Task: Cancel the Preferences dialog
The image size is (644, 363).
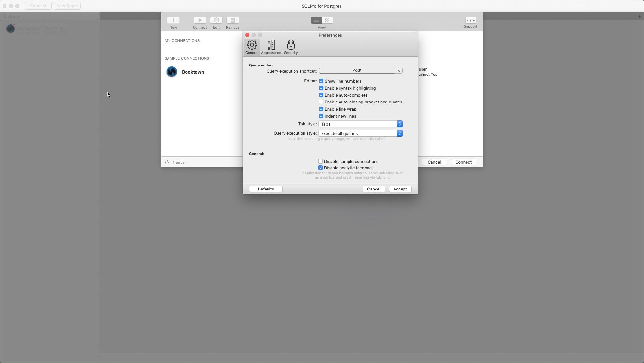Action: (374, 189)
